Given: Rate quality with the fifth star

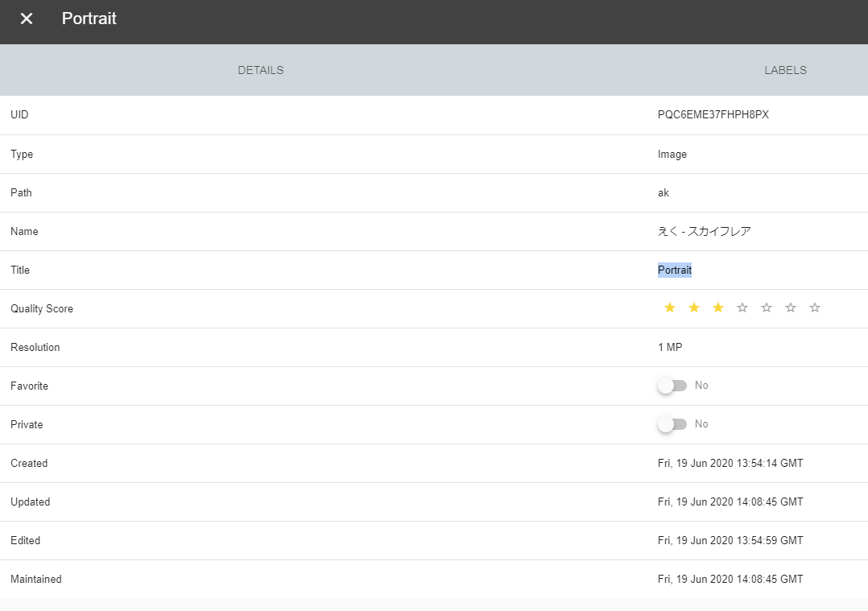Looking at the screenshot, I should pos(767,308).
